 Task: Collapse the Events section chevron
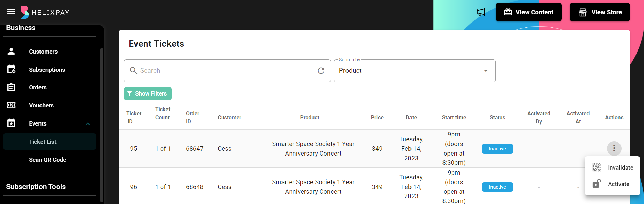[88, 124]
